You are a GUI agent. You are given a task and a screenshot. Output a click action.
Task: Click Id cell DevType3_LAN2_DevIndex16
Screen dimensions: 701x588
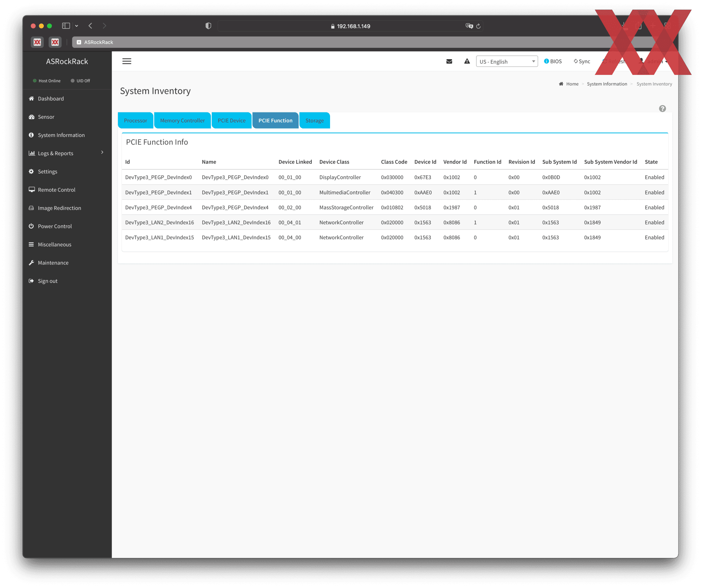pyautogui.click(x=159, y=222)
